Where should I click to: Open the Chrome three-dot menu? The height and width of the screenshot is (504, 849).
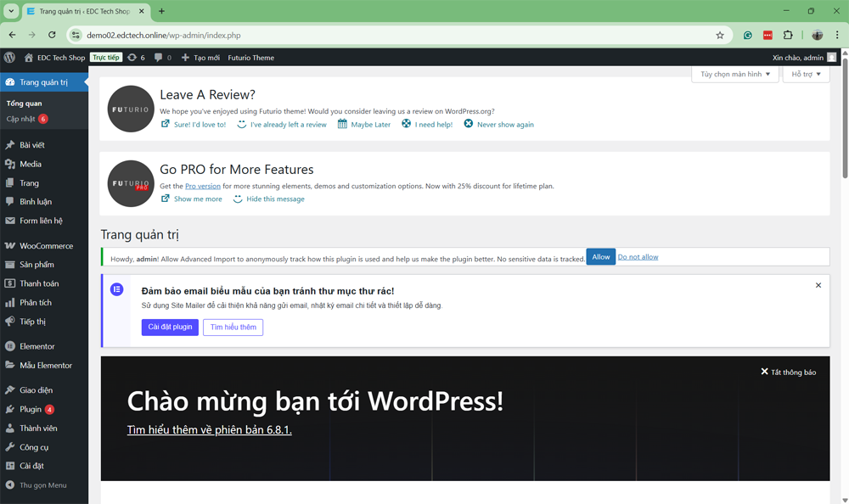pos(837,35)
